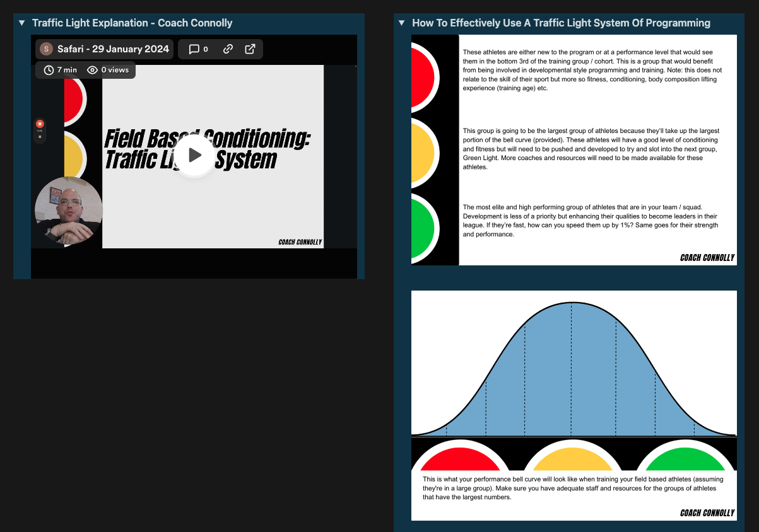The image size is (759, 532).
Task: Open the video comments speech bubble icon
Action: click(194, 49)
